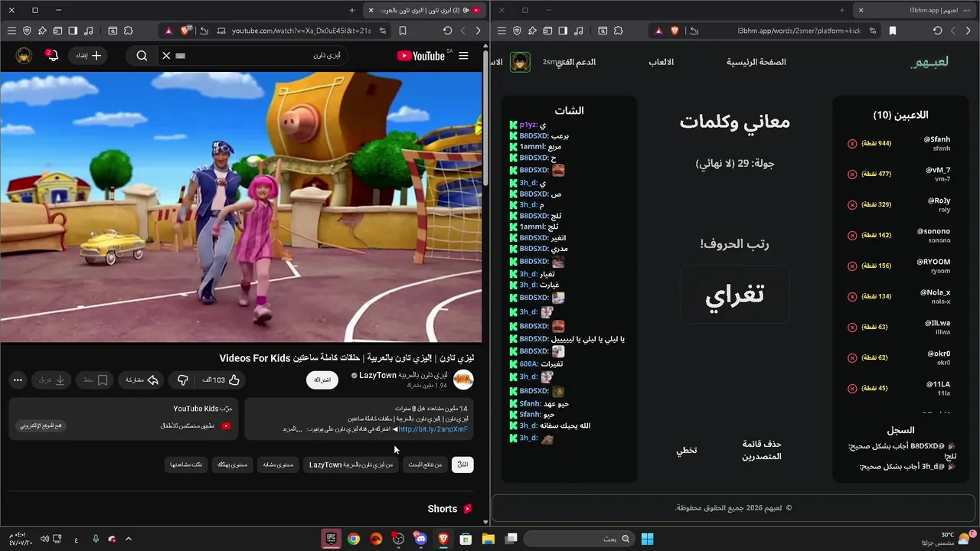Open the YouTube Kids website button
The width and height of the screenshot is (980, 551).
coord(41,425)
